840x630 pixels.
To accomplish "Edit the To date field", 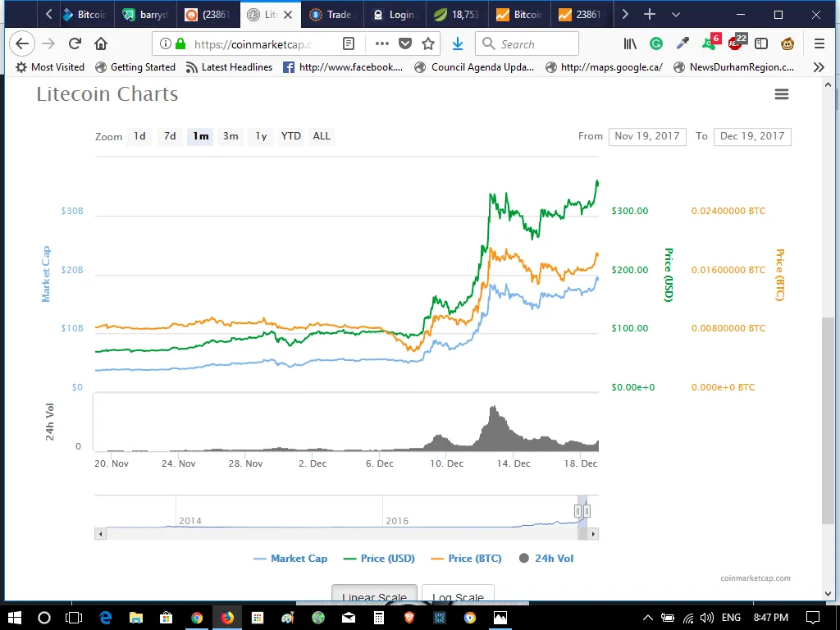I will tap(752, 136).
